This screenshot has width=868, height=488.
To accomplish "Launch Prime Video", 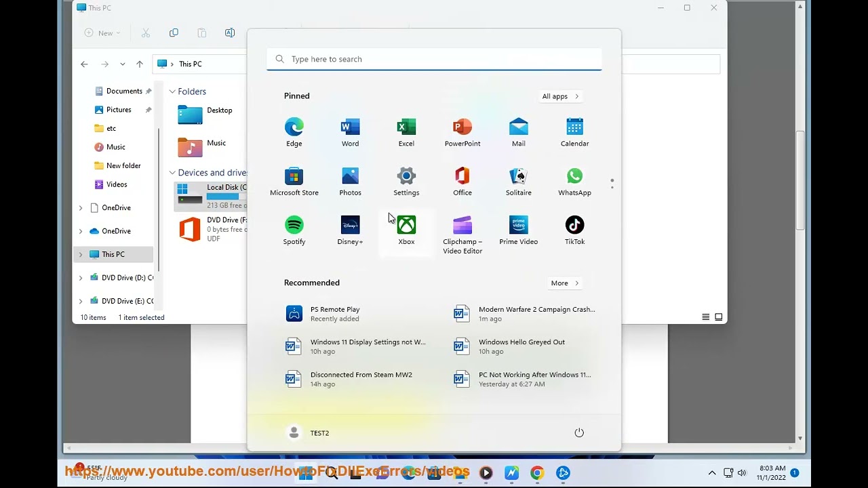I will pyautogui.click(x=519, y=230).
